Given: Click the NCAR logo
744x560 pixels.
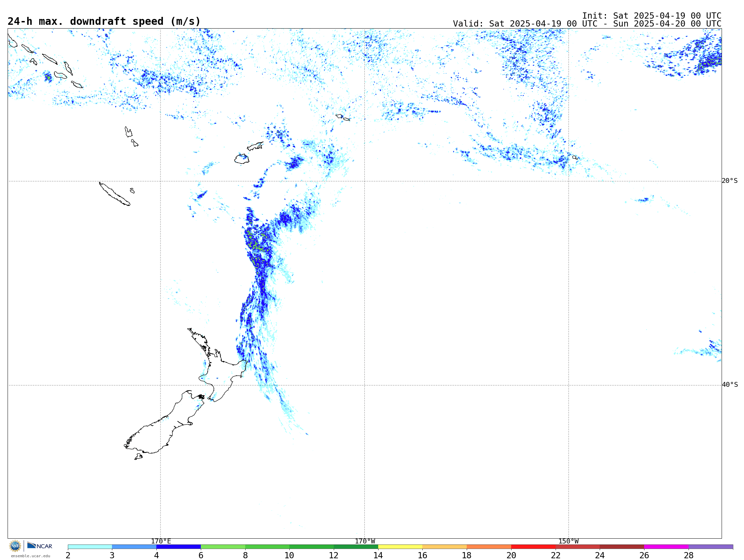Looking at the screenshot, I should 40,546.
